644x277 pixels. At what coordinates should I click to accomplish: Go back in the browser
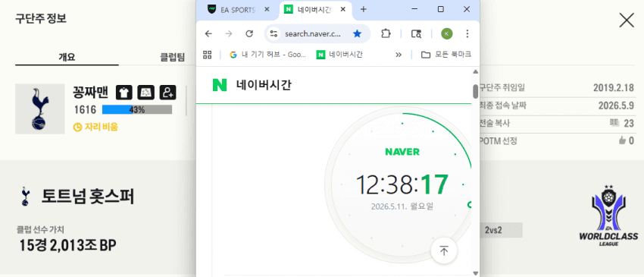point(208,33)
